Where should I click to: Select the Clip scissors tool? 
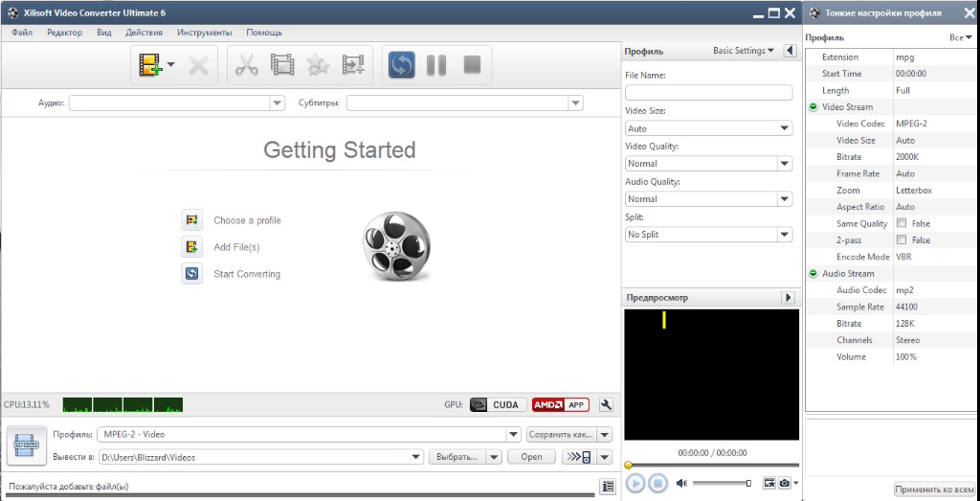(x=247, y=65)
